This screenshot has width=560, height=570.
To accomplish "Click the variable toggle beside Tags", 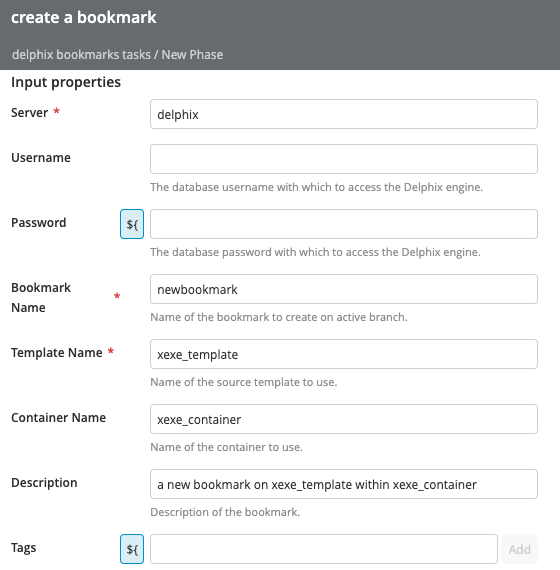I will tap(132, 549).
